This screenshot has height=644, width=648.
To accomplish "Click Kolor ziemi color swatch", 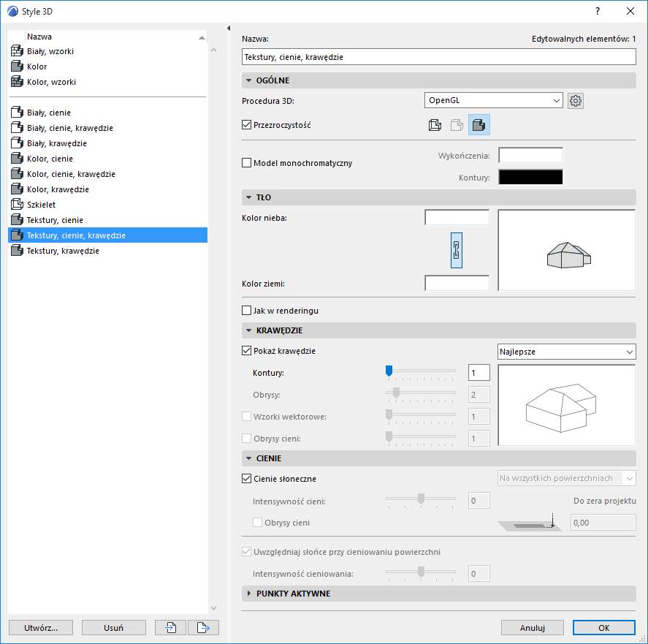I will [x=457, y=284].
